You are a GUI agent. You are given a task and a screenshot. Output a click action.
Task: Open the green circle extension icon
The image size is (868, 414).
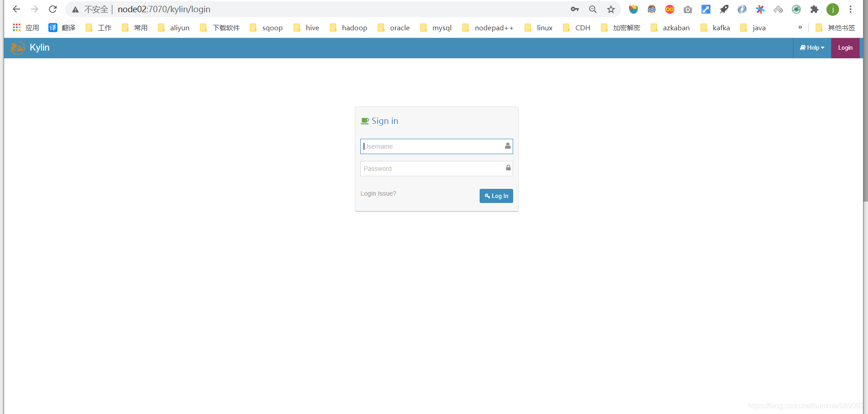[x=796, y=9]
